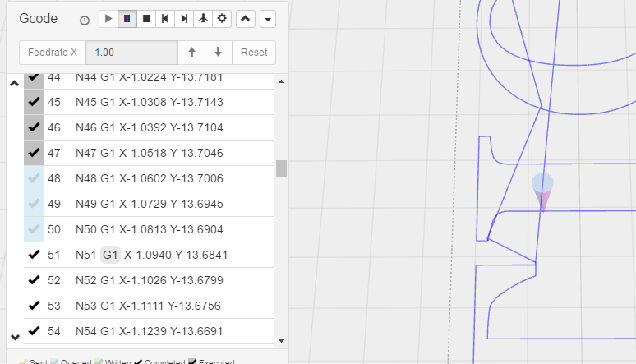This screenshot has width=636, height=364.
Task: Increase feedrate with up arrow
Action: coord(191,53)
